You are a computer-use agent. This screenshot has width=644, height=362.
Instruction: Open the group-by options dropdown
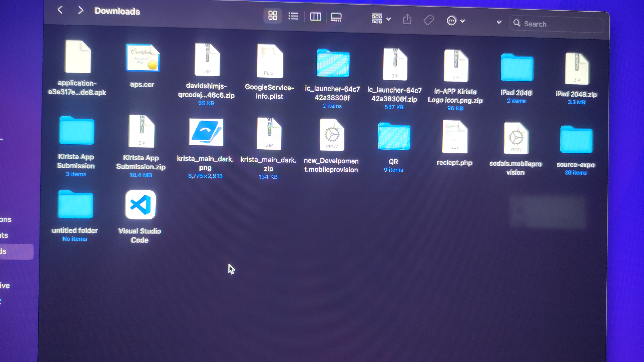(x=381, y=19)
